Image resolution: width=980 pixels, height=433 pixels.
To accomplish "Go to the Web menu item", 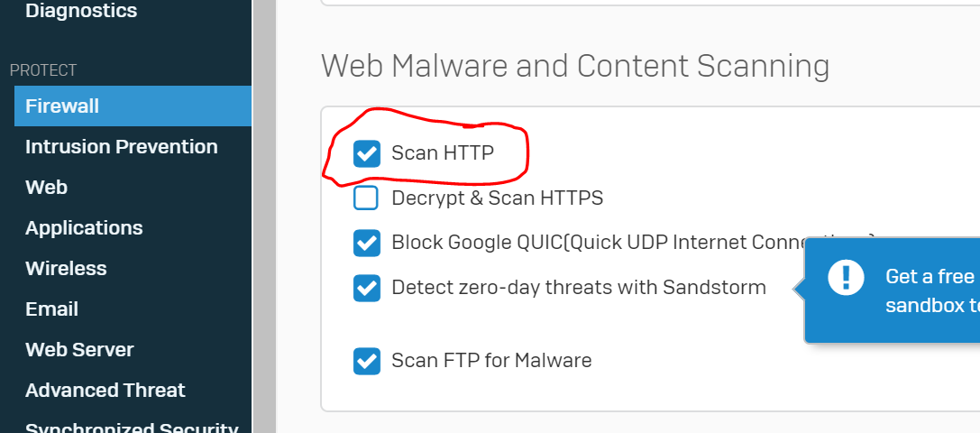I will [46, 187].
